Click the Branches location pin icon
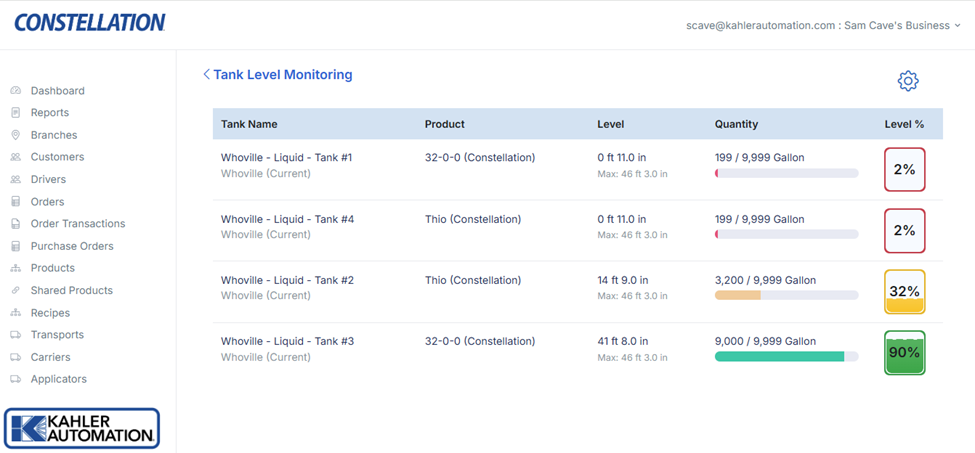975x453 pixels. (x=16, y=135)
